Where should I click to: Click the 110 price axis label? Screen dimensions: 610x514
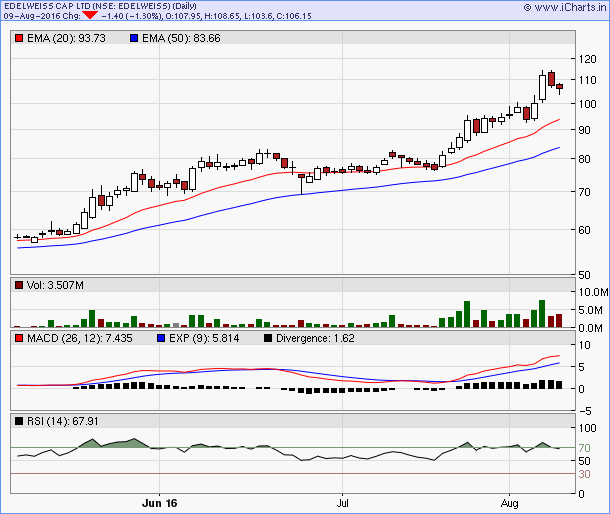coord(587,80)
